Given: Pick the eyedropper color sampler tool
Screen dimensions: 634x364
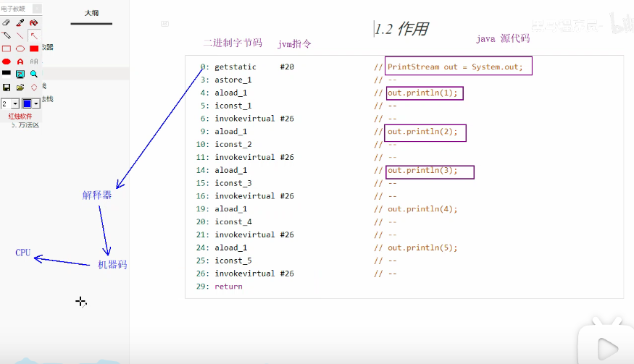Looking at the screenshot, I should point(20,22).
